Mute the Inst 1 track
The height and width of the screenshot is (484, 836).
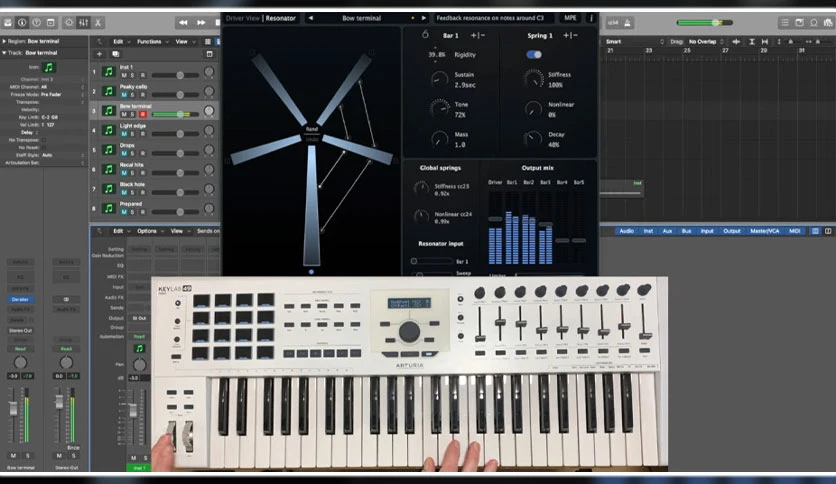click(124, 75)
